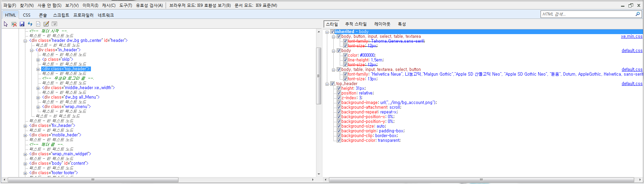The image size is (644, 184).
Task: Open the 도구(T) menu
Action: pos(125,5)
